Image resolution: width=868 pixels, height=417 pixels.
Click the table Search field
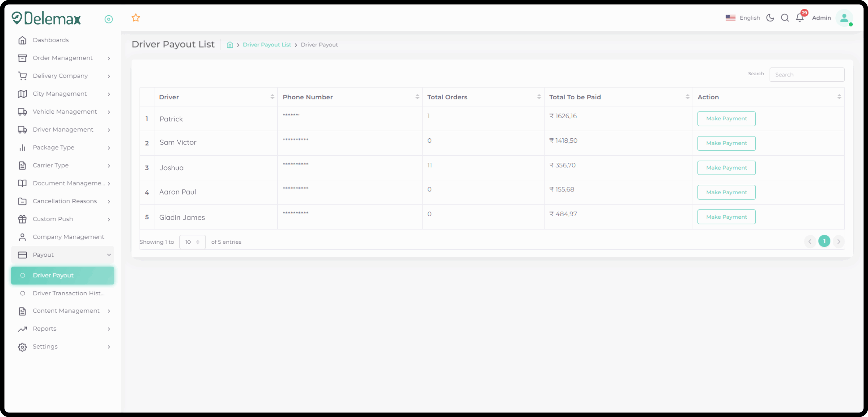click(x=807, y=75)
